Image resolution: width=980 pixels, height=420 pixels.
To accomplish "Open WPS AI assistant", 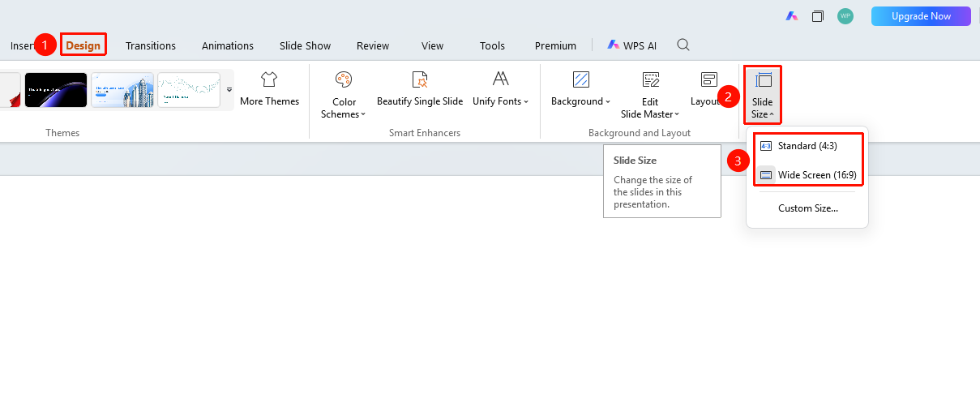I will coord(632,45).
